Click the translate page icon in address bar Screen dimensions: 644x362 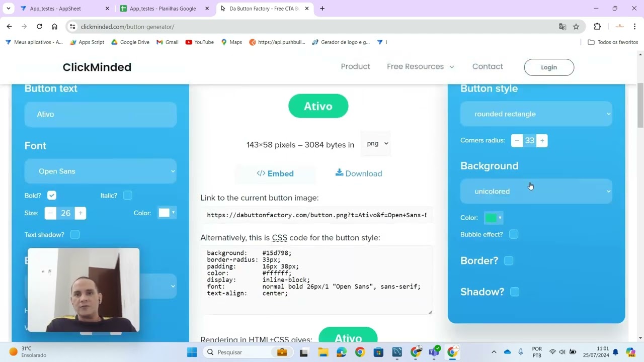click(562, 27)
